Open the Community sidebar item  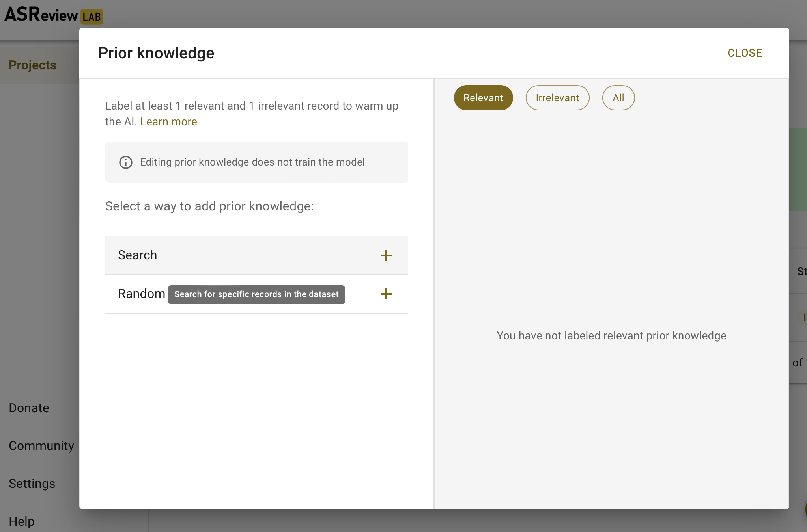41,446
